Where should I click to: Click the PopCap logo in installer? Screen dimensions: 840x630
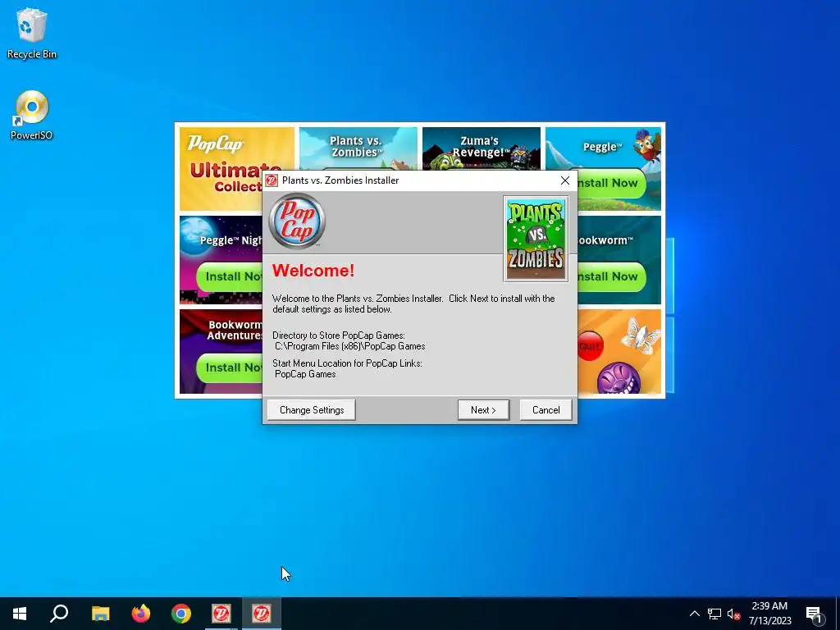[x=297, y=221]
